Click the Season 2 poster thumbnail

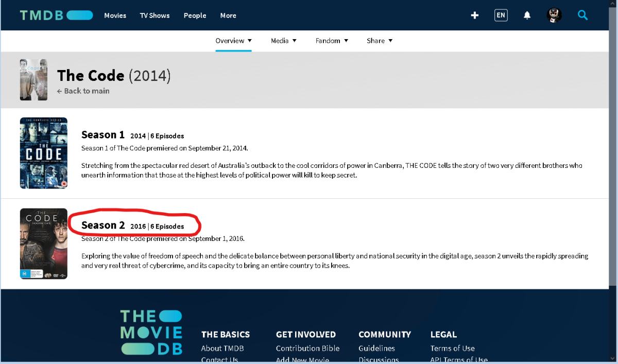point(44,244)
